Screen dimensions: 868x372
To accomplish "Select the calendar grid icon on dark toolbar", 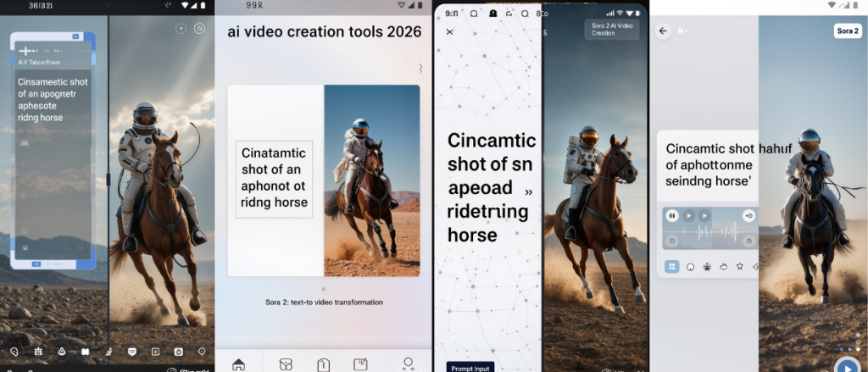I will (38, 351).
